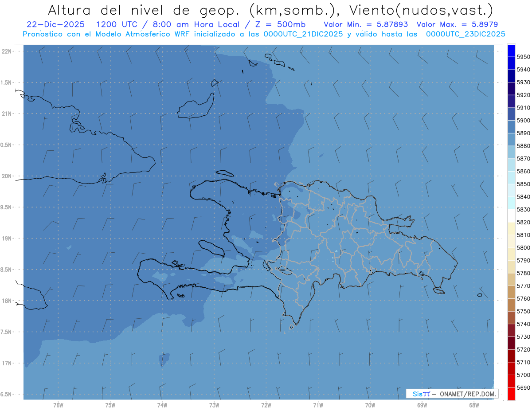Click the '22N' latitude label
Viewport: 532px width, 411px height.
click(x=7, y=51)
